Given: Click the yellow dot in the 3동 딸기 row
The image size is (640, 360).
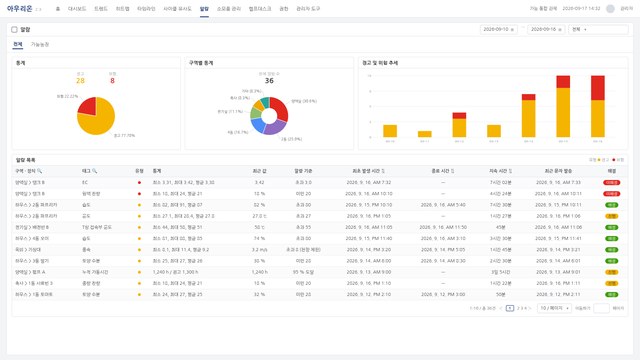Looking at the screenshot, I should (139, 261).
